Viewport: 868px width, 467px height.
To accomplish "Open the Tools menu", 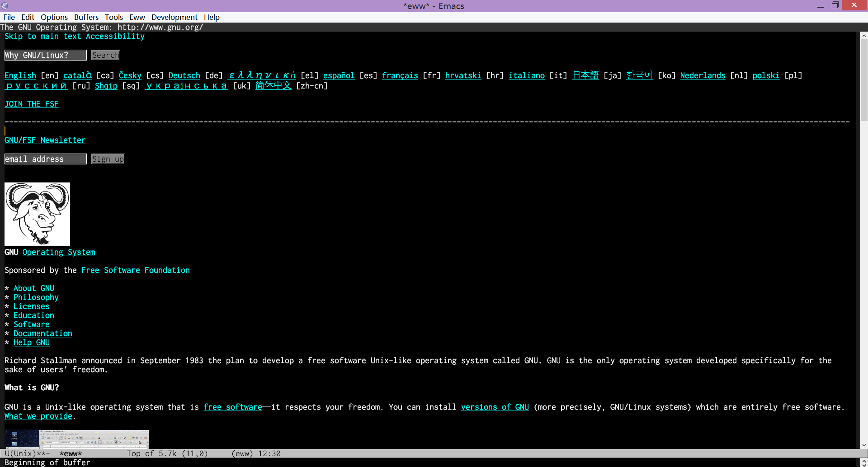I will point(113,17).
